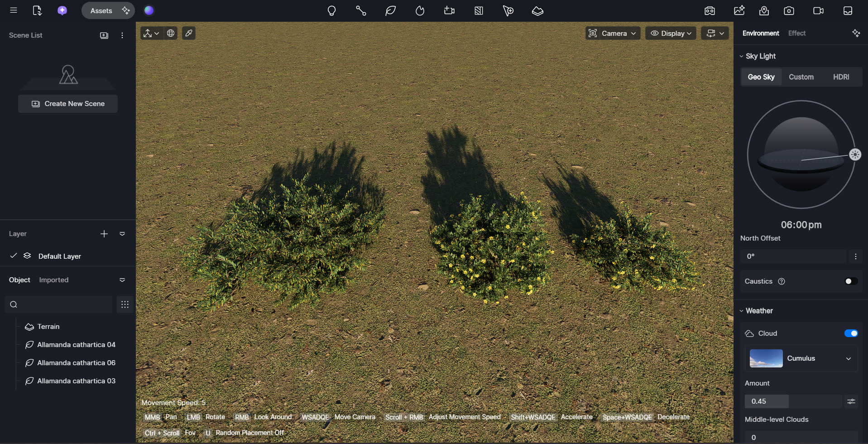The width and height of the screenshot is (868, 444).
Task: Click the Create New Scene button
Action: [68, 104]
